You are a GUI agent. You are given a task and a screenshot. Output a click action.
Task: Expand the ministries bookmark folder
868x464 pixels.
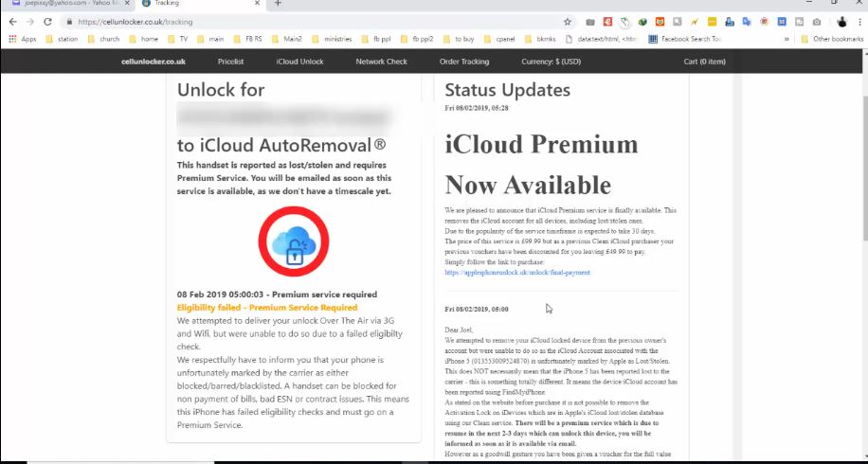coord(349,39)
